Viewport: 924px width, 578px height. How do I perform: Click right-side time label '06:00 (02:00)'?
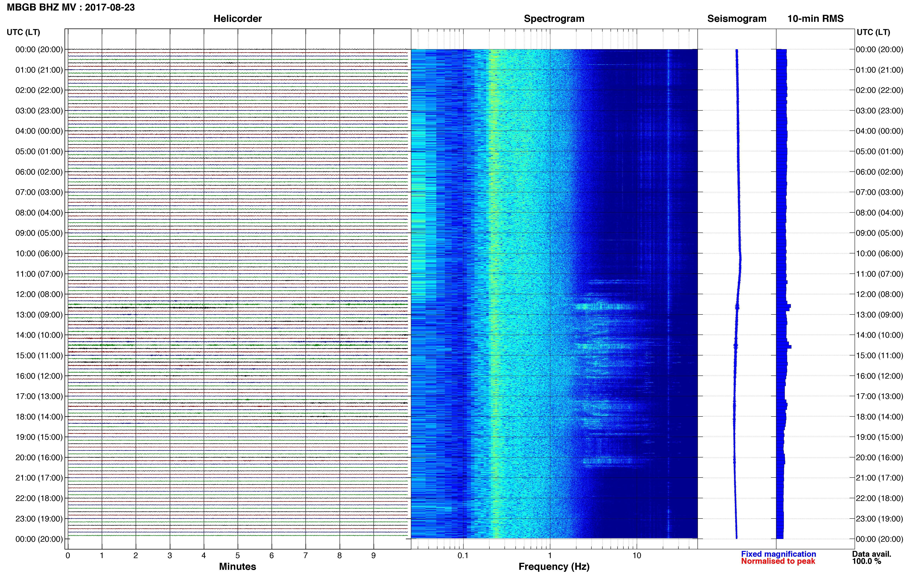point(880,172)
